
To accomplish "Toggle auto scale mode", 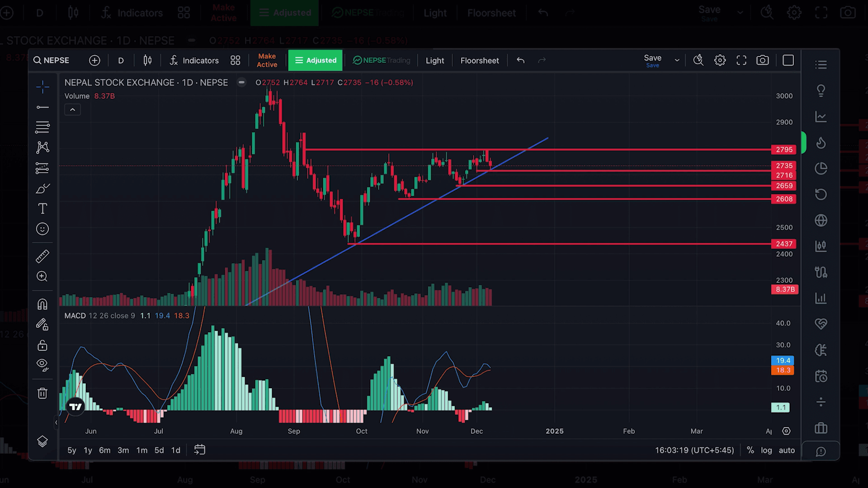I will pyautogui.click(x=787, y=450).
